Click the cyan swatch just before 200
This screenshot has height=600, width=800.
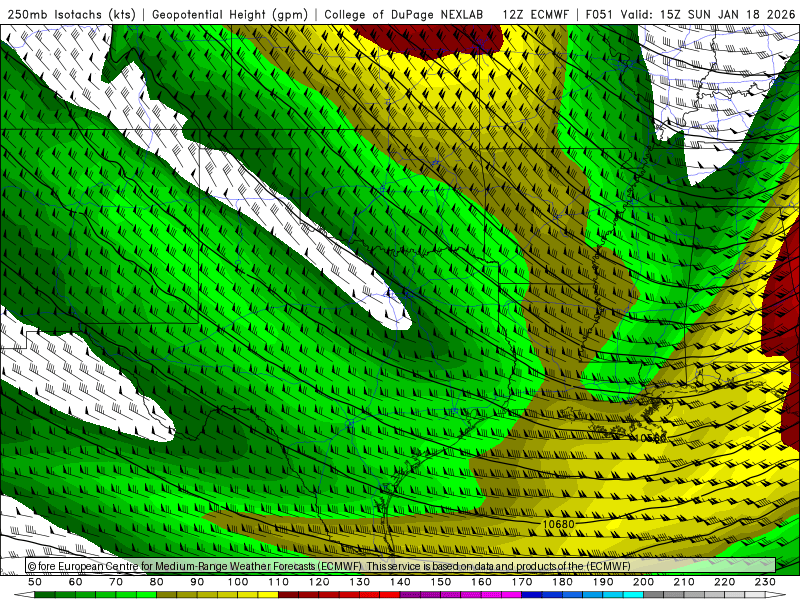[x=633, y=595]
